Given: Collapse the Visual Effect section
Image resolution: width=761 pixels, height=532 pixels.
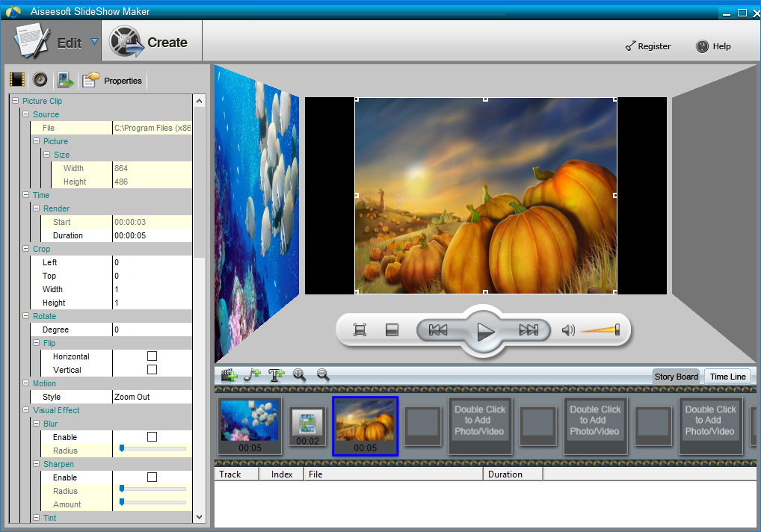Looking at the screenshot, I should (x=26, y=410).
